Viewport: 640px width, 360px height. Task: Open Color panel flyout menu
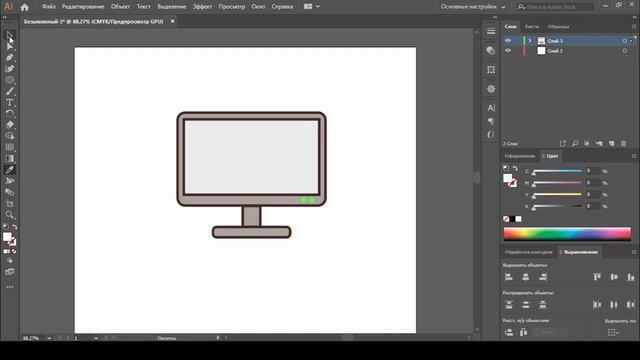634,156
